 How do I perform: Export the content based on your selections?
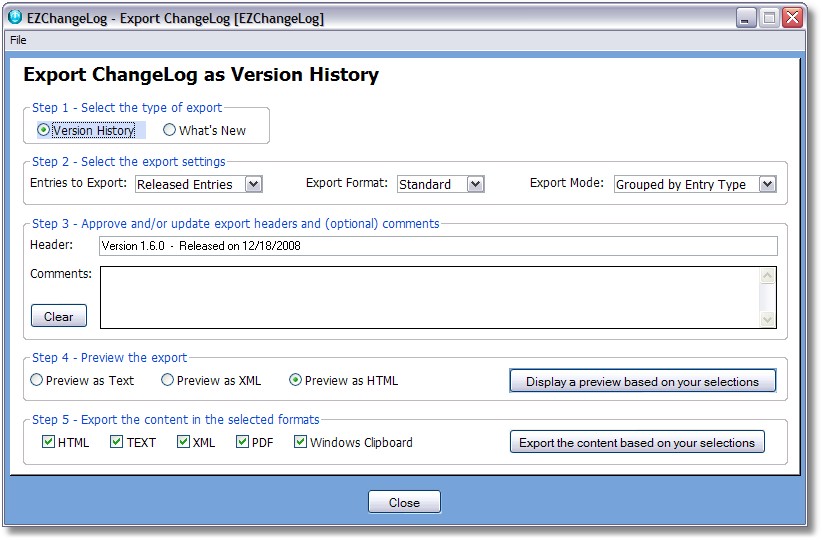click(637, 442)
